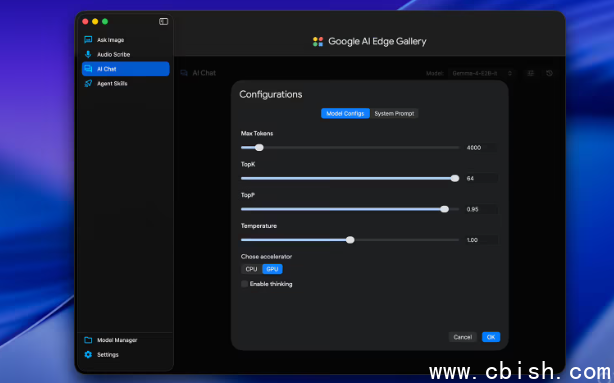Viewport: 614px width, 383px height.
Task: Select GPU accelerator
Action: coord(272,269)
